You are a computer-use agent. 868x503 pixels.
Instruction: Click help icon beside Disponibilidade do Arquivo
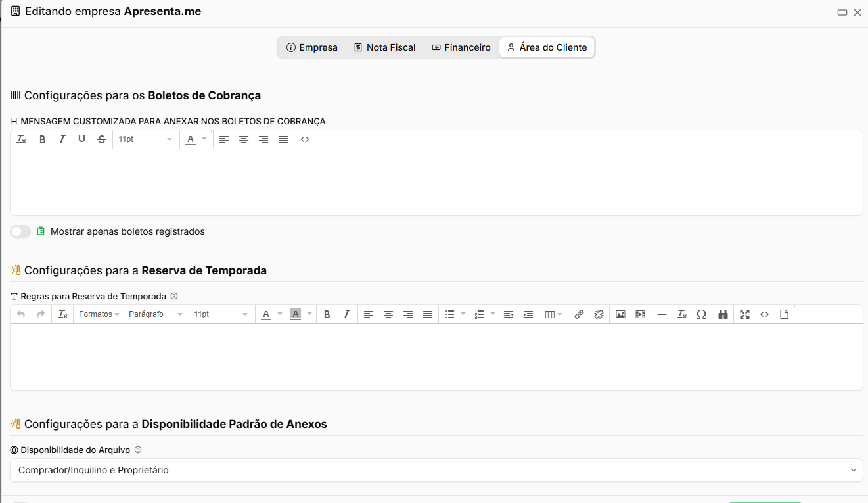pos(138,450)
